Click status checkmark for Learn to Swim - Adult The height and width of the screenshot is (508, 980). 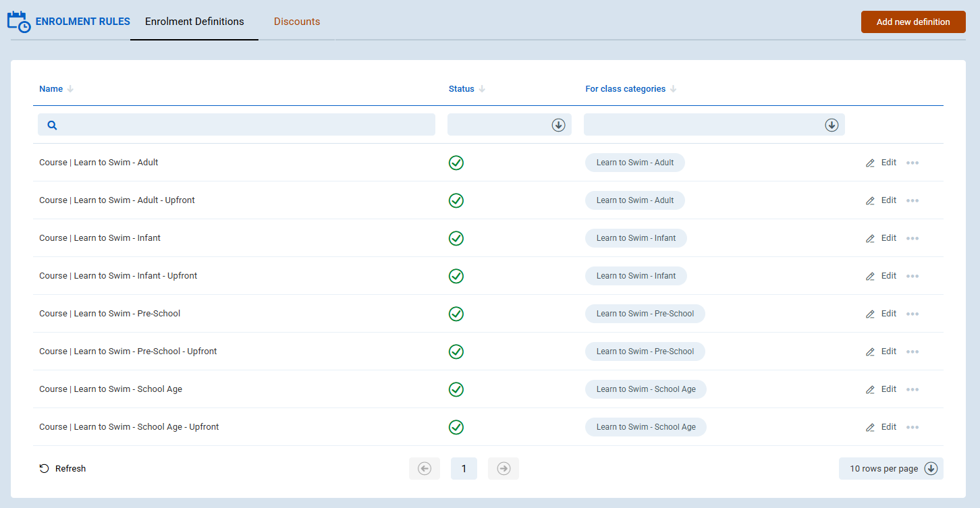tap(456, 163)
